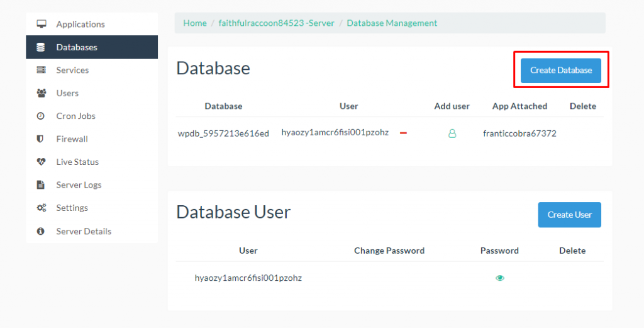
Task: Open faithfulraccoon84523 -Server breadcrumb link
Action: point(277,23)
